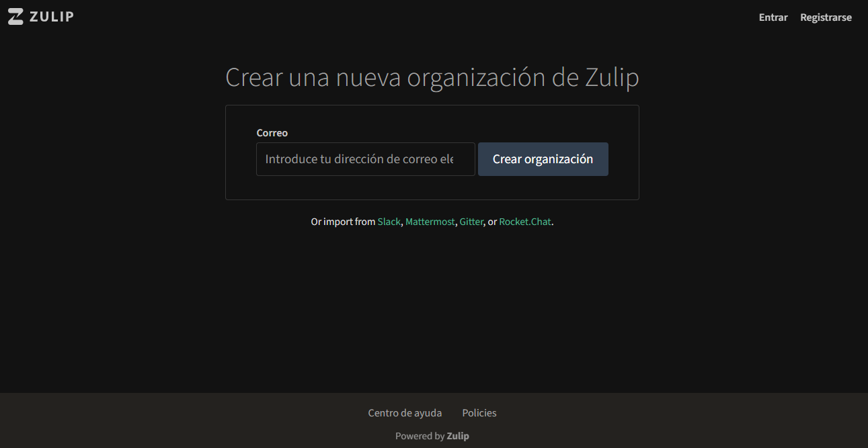Image resolution: width=868 pixels, height=448 pixels.
Task: Click the blank dark page background
Action: click(432, 309)
